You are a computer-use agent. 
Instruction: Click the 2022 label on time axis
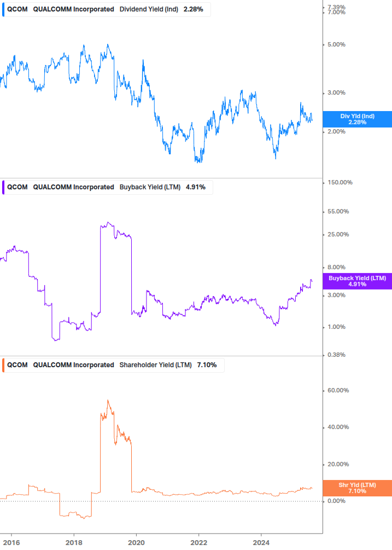tap(198, 543)
